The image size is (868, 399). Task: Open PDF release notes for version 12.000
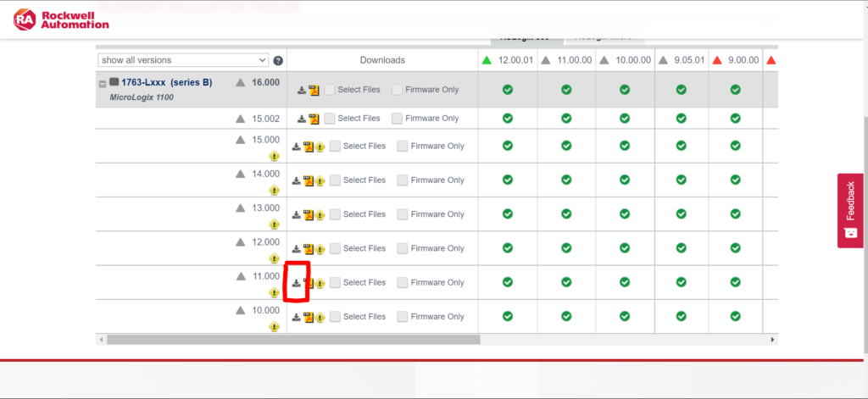tap(309, 249)
